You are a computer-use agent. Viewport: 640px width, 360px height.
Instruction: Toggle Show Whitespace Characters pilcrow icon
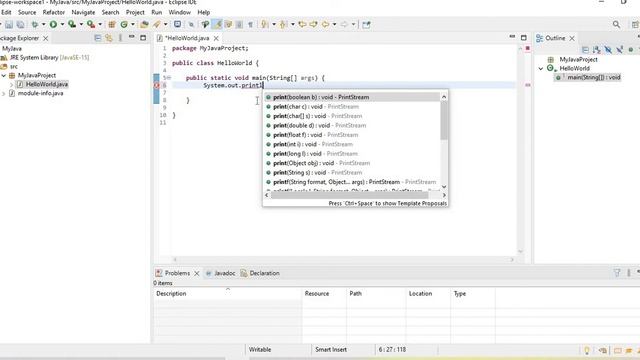(x=250, y=24)
